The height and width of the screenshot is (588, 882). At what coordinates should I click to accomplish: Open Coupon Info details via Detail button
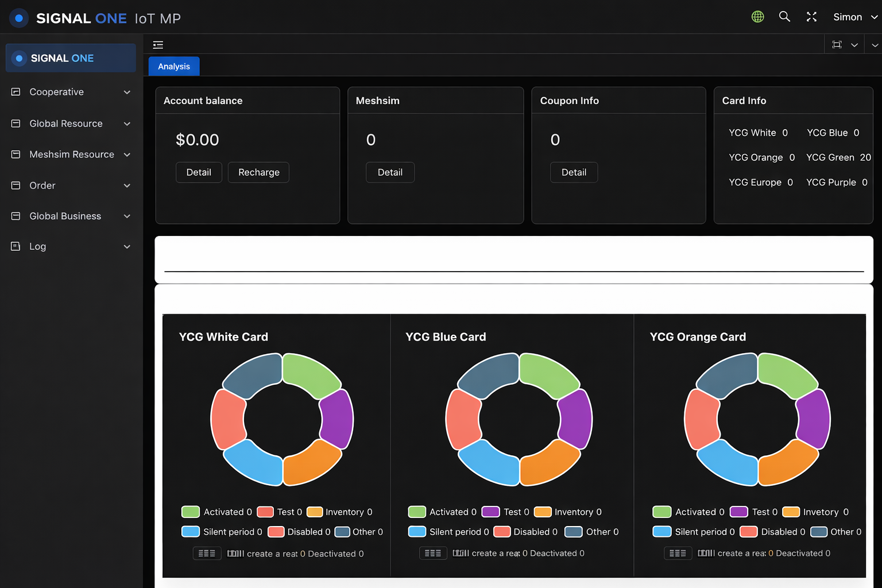pyautogui.click(x=574, y=172)
